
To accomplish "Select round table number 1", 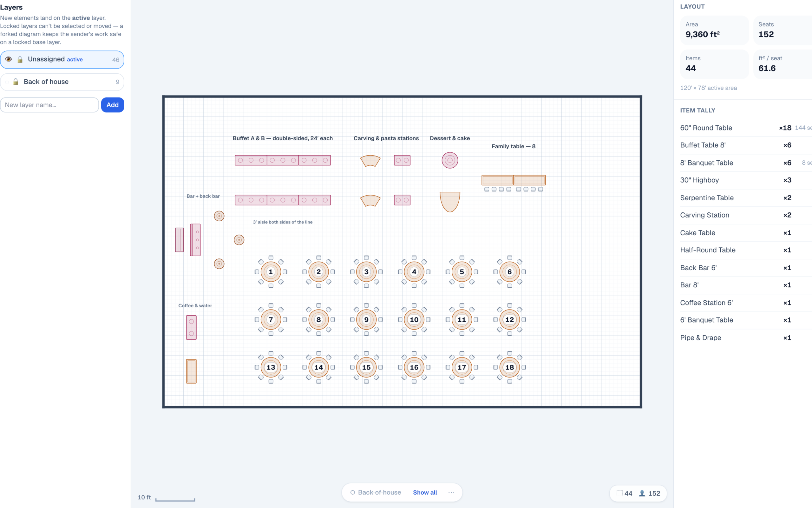I will 271,272.
